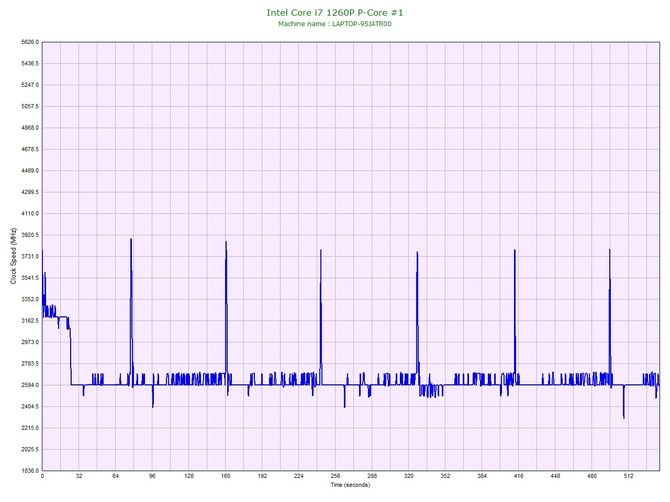The width and height of the screenshot is (670, 502).
Task: Click the 192 tick on time axis
Action: tap(262, 476)
